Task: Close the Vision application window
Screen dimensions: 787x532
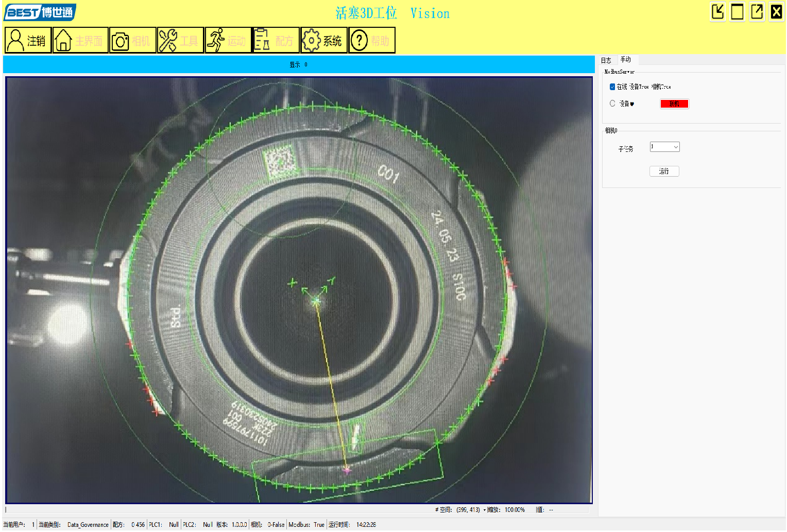Action: coord(777,11)
